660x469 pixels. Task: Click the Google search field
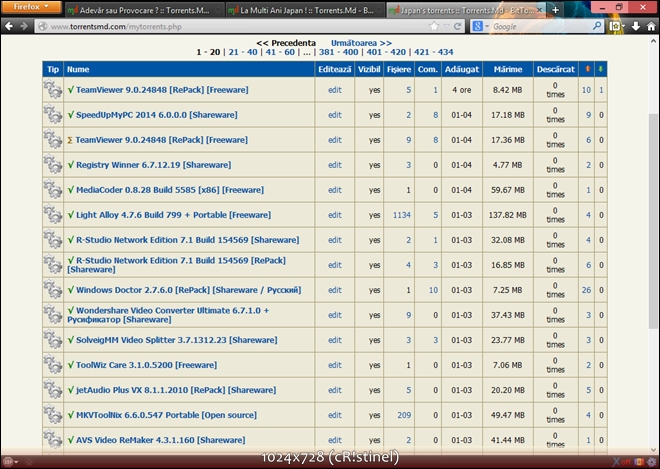pos(541,27)
